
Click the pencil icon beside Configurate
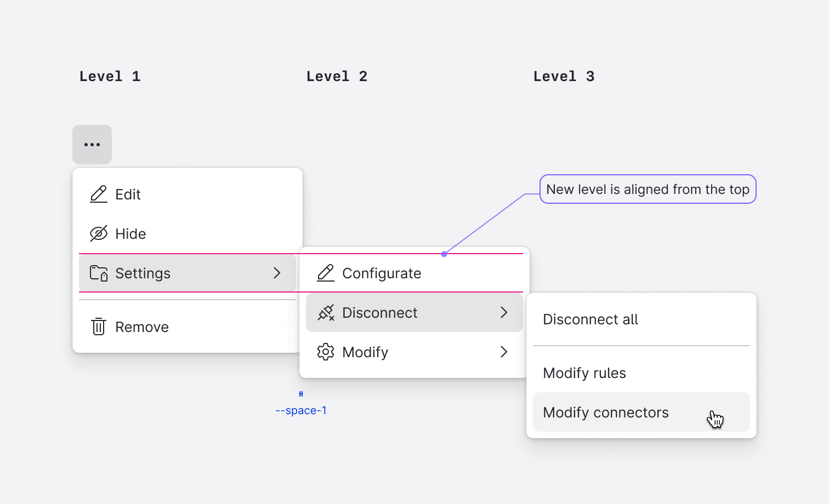click(326, 273)
